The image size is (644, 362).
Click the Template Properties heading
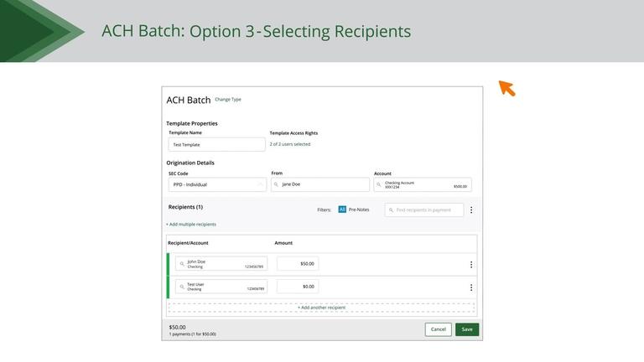pos(192,123)
